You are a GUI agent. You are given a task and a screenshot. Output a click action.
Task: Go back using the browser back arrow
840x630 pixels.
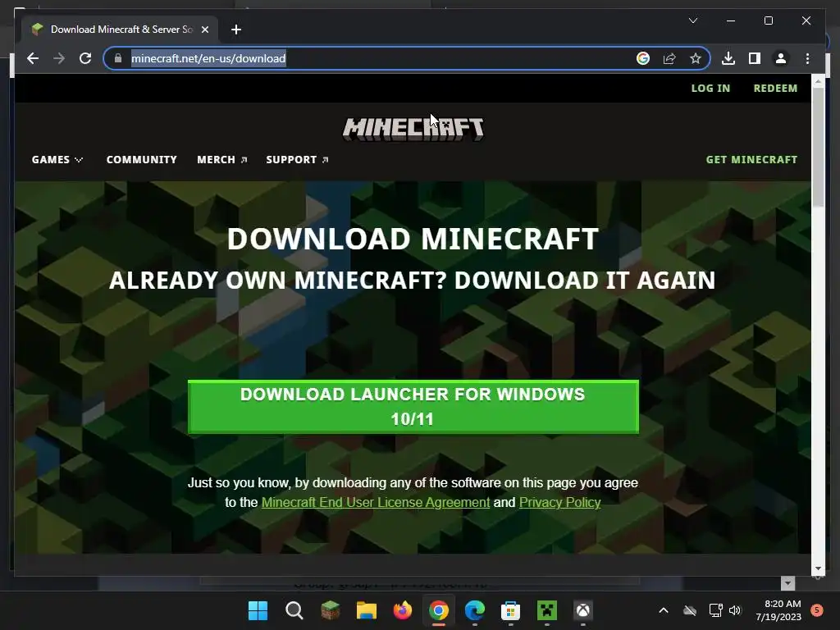(x=33, y=58)
